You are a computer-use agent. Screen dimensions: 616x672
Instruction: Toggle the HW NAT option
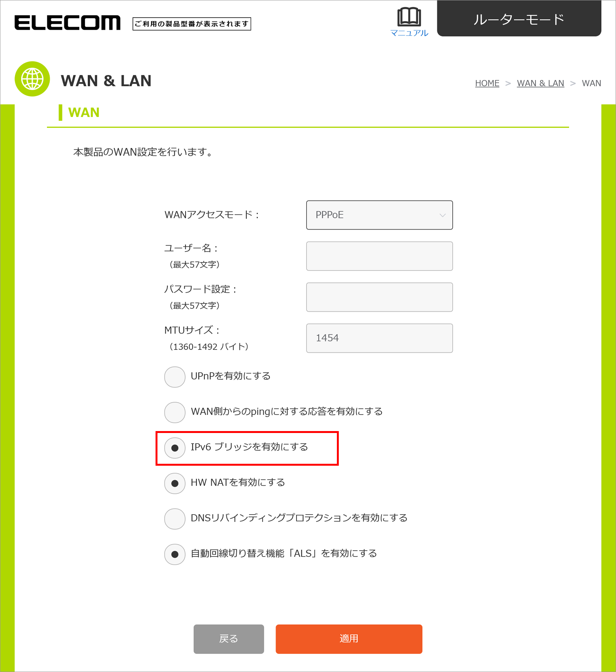pos(175,483)
